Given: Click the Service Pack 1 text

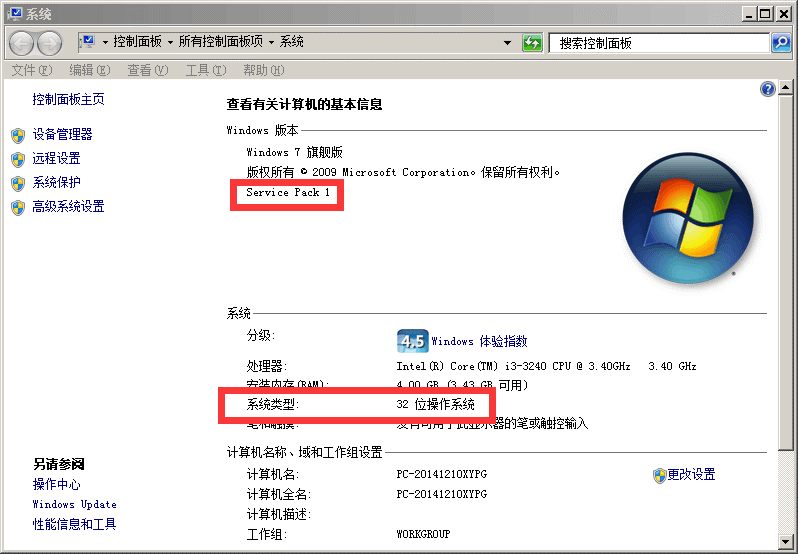Looking at the screenshot, I should pyautogui.click(x=288, y=192).
